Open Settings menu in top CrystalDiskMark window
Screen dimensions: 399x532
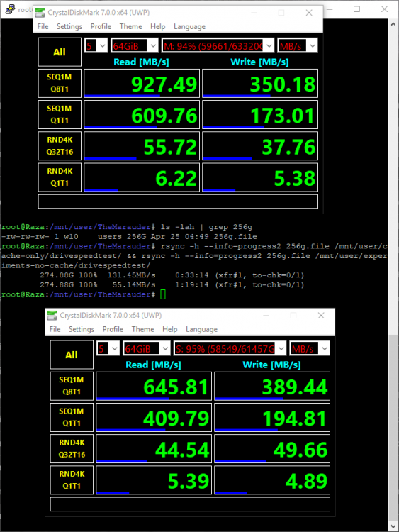[69, 26]
